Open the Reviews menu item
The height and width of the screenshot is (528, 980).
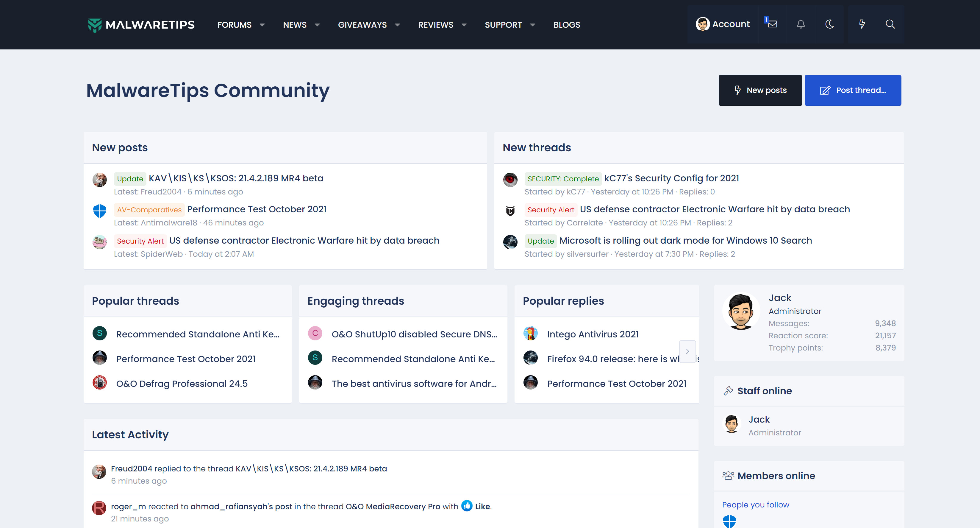pyautogui.click(x=436, y=25)
